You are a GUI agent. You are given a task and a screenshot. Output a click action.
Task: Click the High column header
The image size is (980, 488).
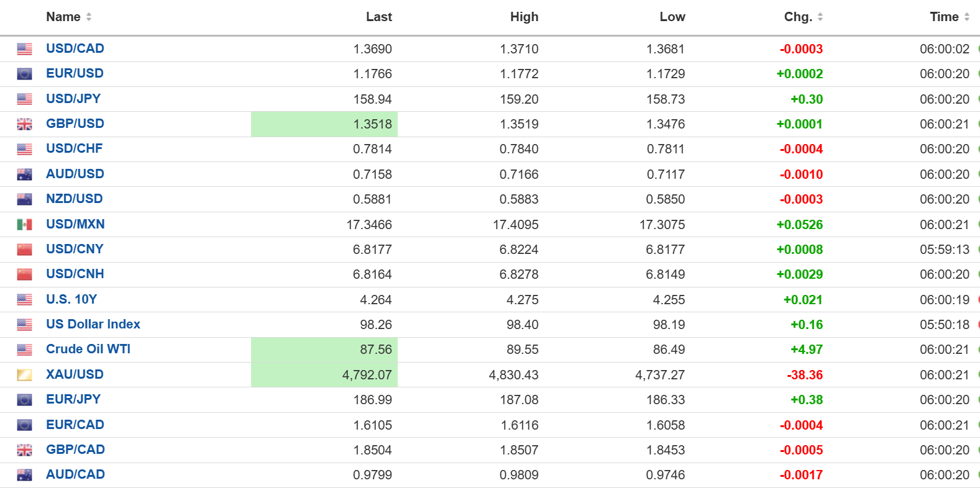point(524,17)
